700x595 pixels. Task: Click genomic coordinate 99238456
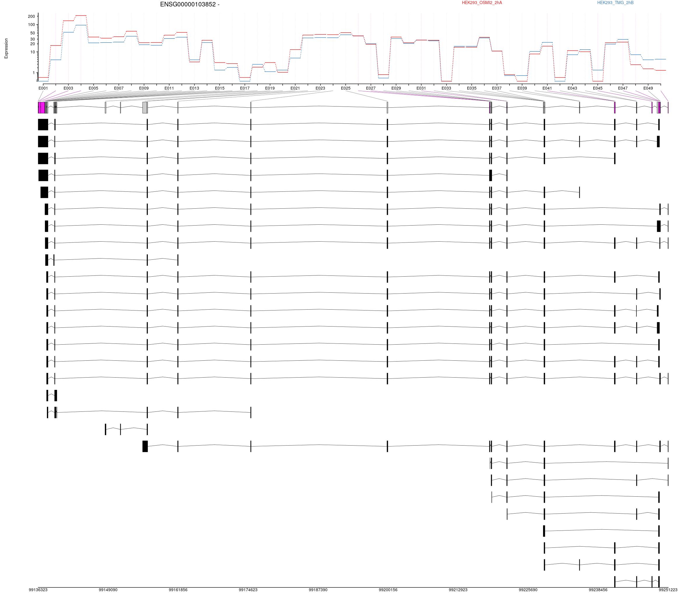[x=598, y=590]
